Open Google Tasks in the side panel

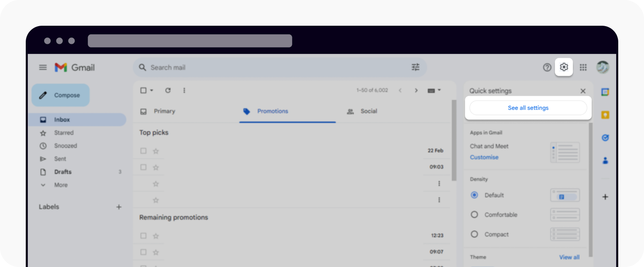tap(605, 138)
